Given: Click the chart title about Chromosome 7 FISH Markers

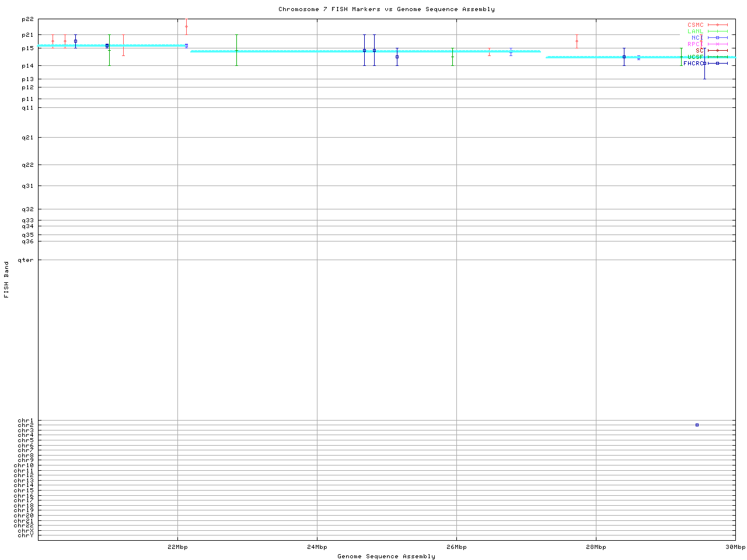Looking at the screenshot, I should pos(386,9).
